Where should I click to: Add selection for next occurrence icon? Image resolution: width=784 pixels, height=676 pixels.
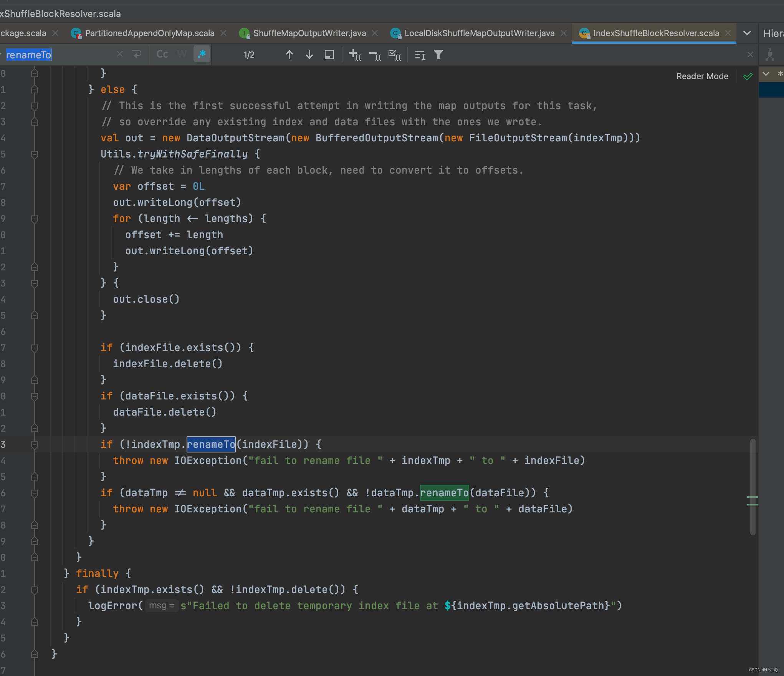pyautogui.click(x=355, y=55)
